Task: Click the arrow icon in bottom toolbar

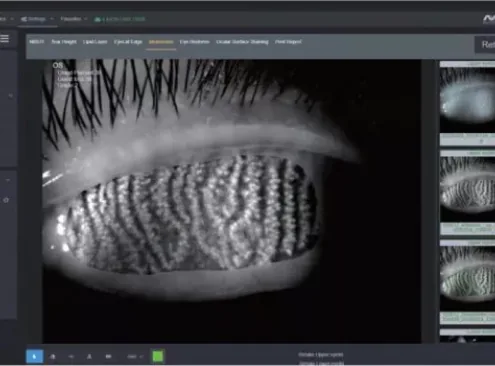Action: (71, 356)
